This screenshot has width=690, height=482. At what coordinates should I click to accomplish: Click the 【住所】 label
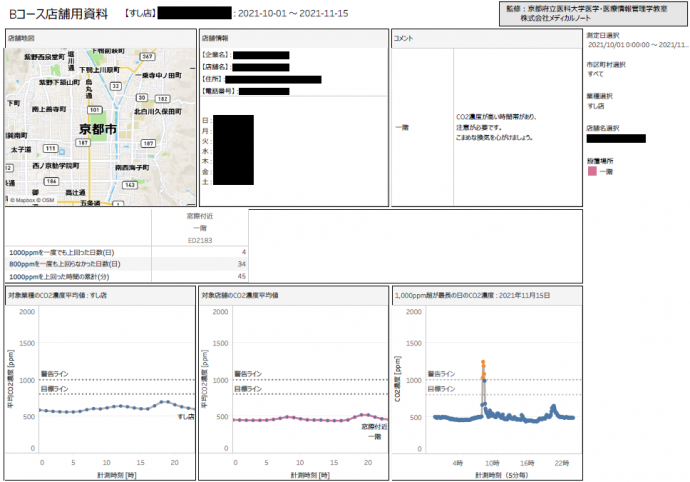[213, 79]
